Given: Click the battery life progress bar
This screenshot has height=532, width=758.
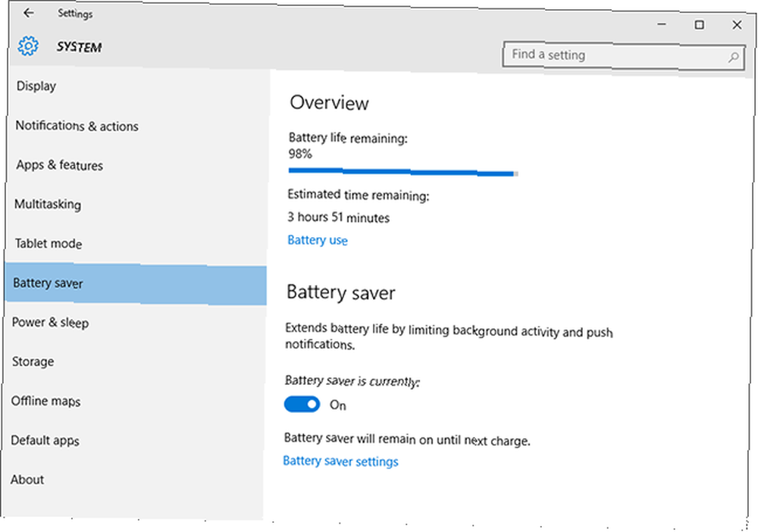Looking at the screenshot, I should click(403, 172).
